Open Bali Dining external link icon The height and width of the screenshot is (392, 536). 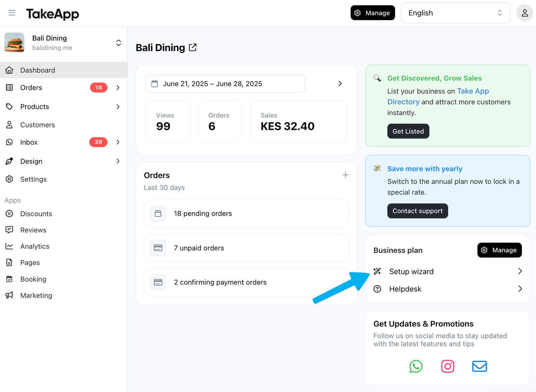click(193, 48)
